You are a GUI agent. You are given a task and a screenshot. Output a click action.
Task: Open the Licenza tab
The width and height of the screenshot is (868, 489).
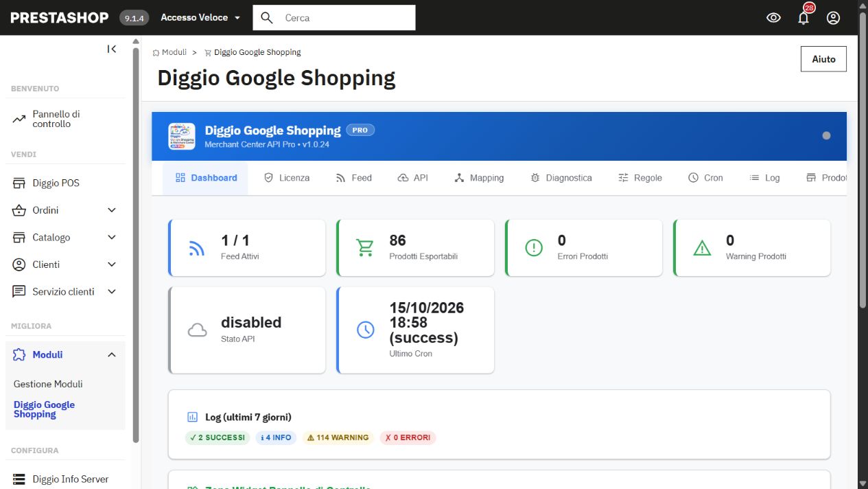tap(287, 178)
